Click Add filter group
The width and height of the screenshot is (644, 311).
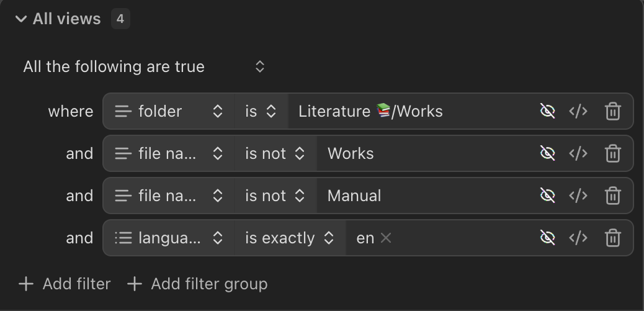click(x=197, y=284)
